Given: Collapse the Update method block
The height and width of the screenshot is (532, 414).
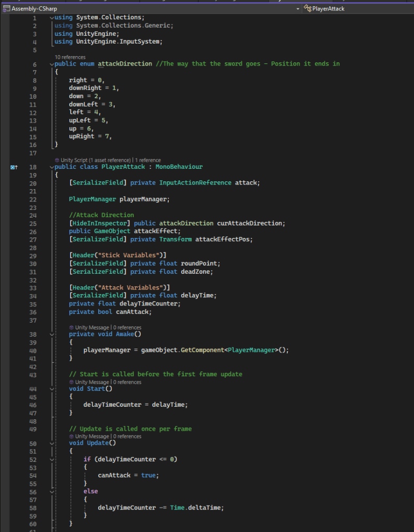Looking at the screenshot, I should (51, 443).
